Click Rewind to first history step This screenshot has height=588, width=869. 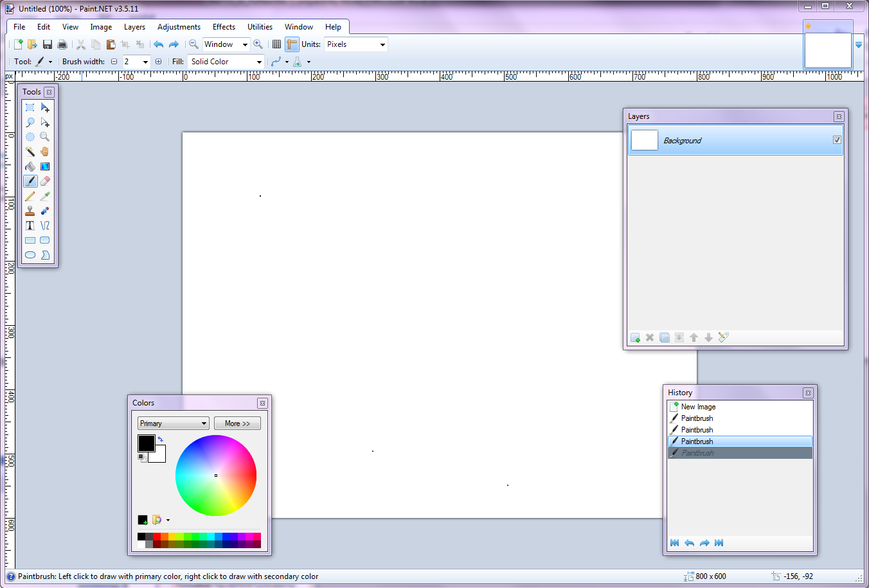click(674, 543)
